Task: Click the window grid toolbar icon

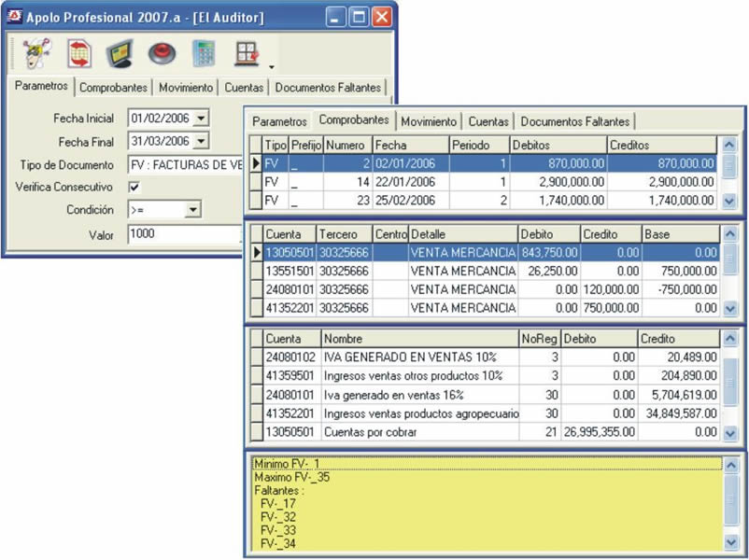Action: 247,53
